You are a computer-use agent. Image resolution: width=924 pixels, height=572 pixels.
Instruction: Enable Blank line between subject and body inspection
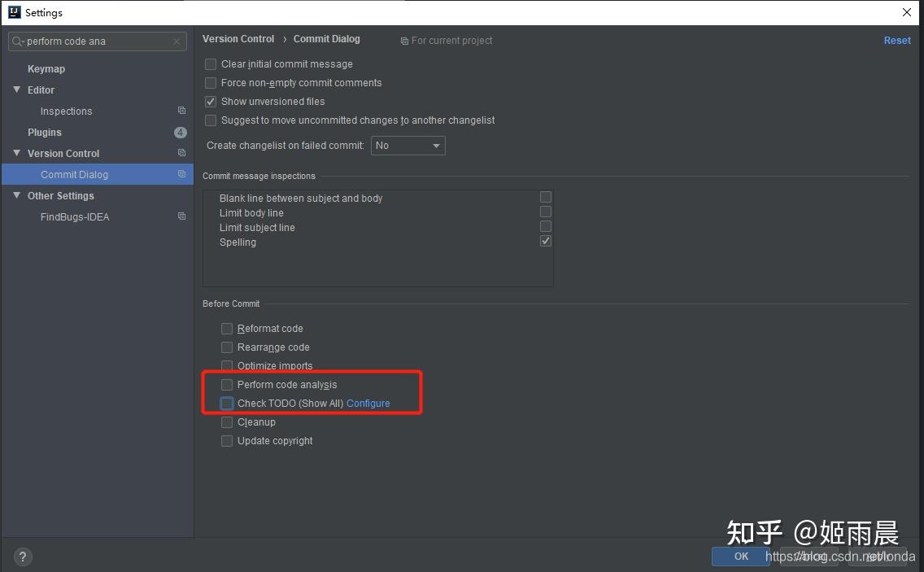[x=546, y=197]
